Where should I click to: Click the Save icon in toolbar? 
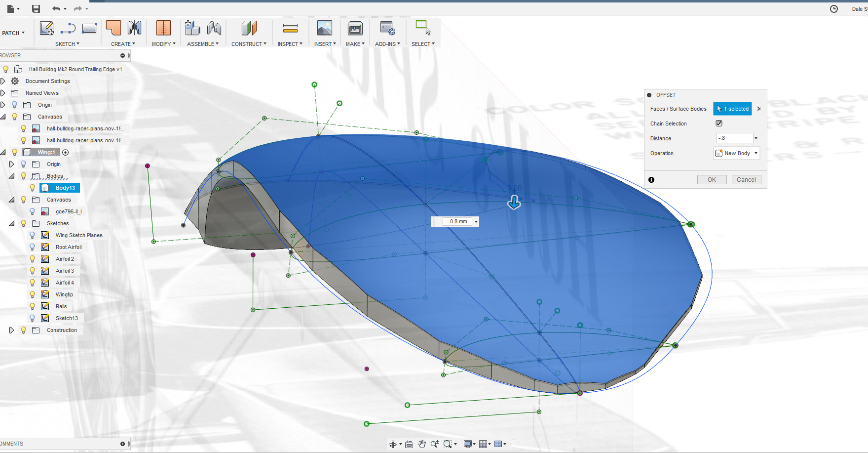[x=36, y=8]
